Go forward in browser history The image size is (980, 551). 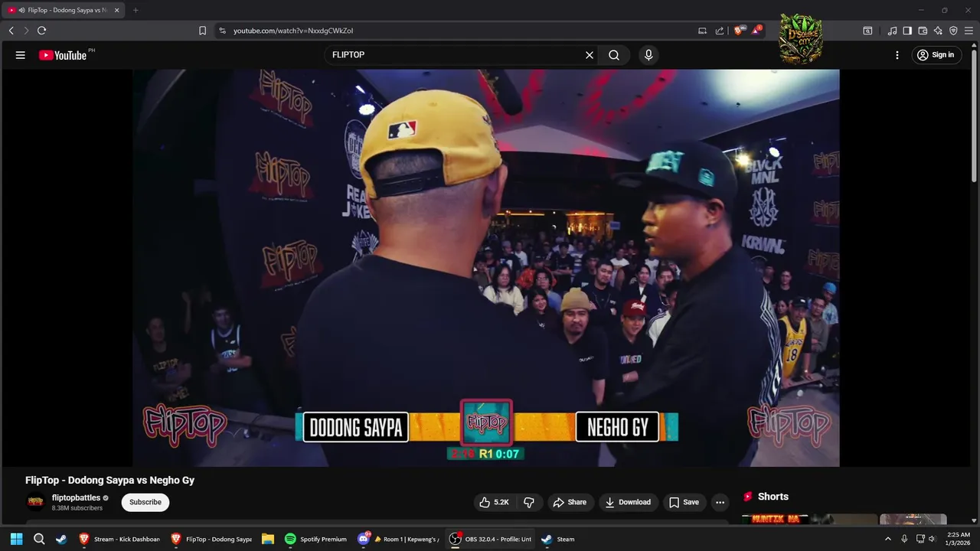pos(26,31)
